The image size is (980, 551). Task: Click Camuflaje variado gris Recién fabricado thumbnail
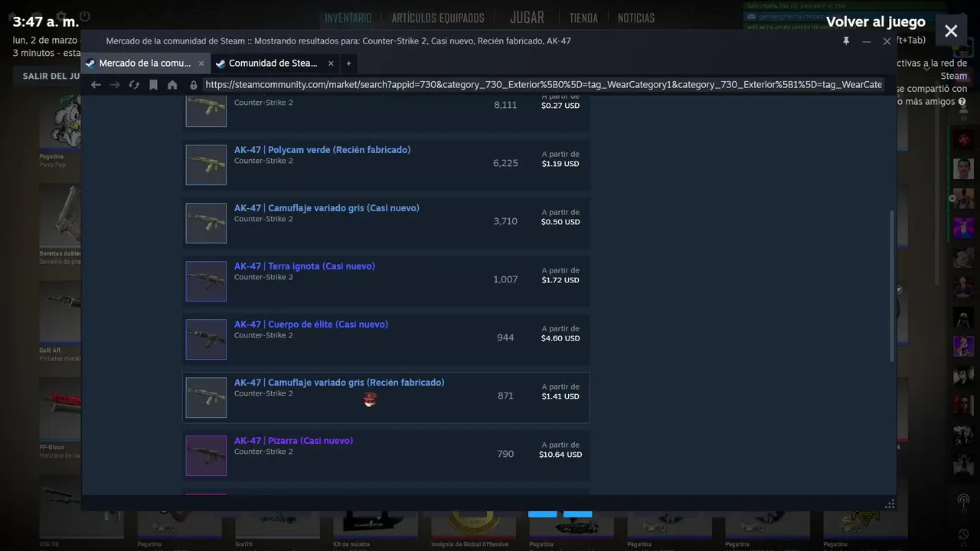206,397
